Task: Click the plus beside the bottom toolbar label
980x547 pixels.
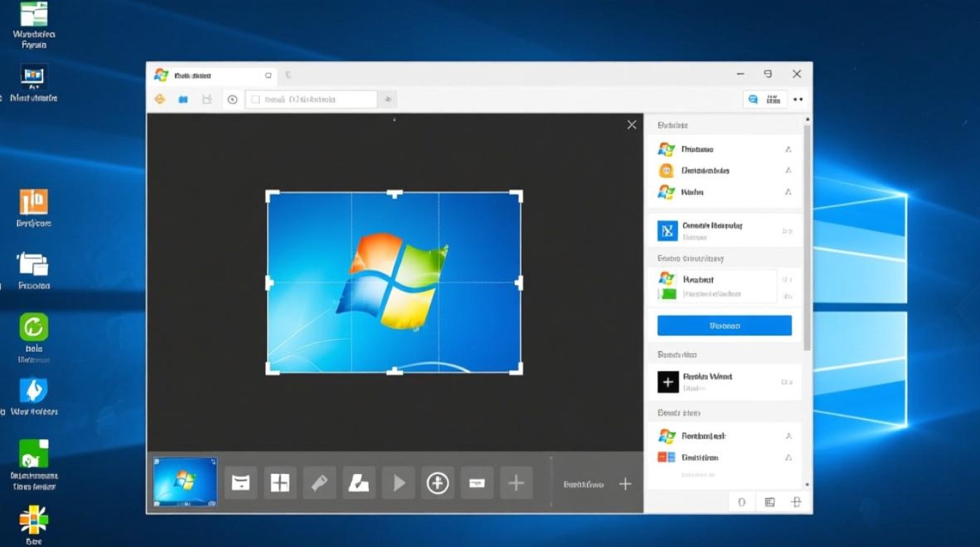Action: tap(625, 484)
